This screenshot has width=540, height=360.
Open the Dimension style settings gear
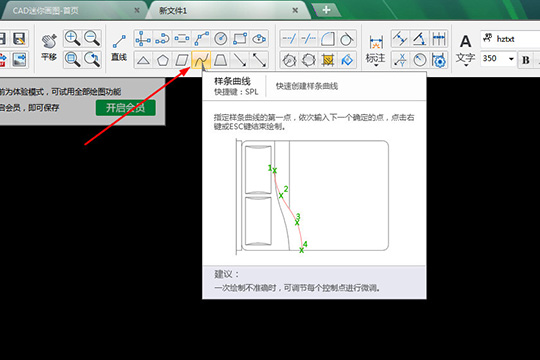coord(439,60)
